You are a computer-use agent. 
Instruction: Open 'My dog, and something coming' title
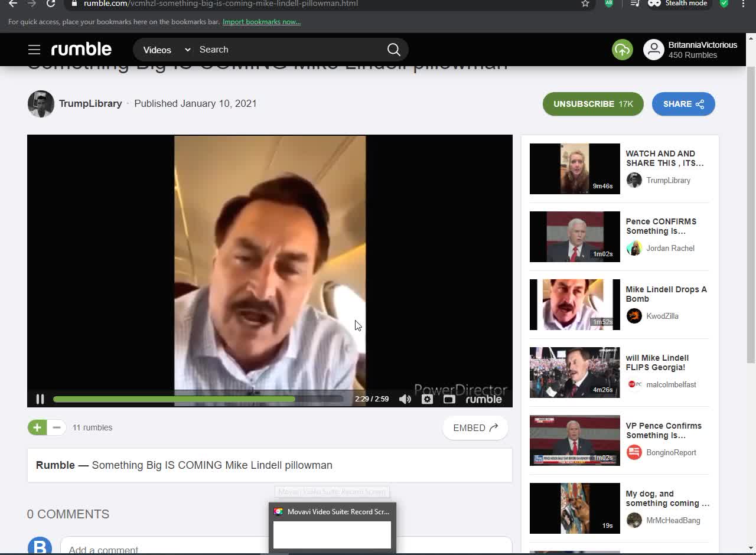pos(667,498)
